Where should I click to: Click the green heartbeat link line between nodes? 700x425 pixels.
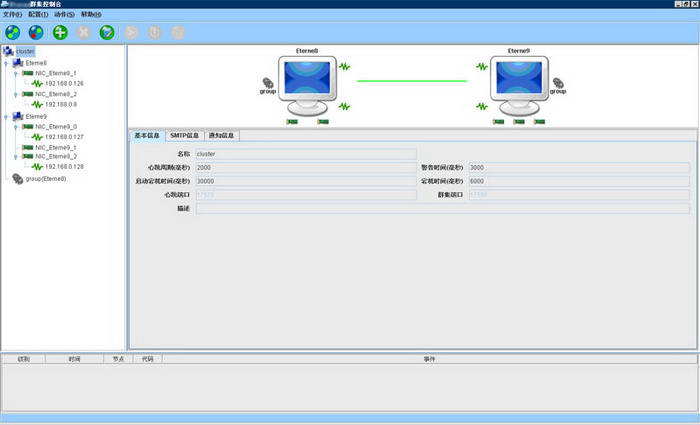[412, 81]
